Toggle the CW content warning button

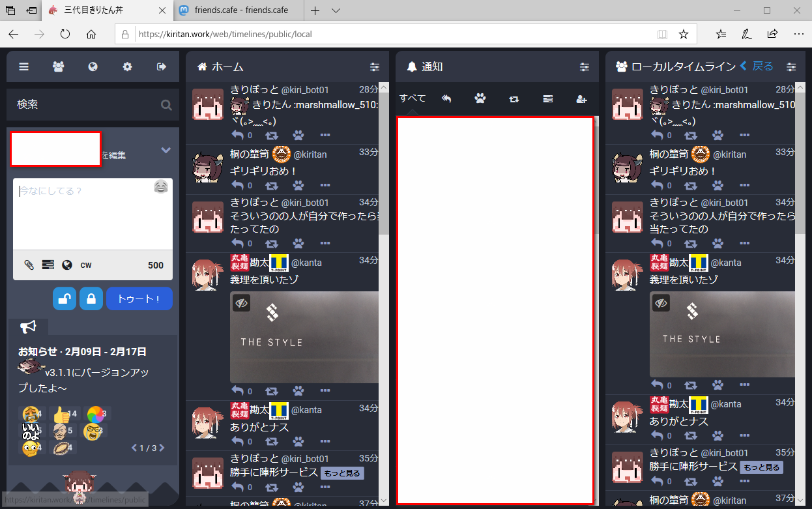[x=86, y=265]
